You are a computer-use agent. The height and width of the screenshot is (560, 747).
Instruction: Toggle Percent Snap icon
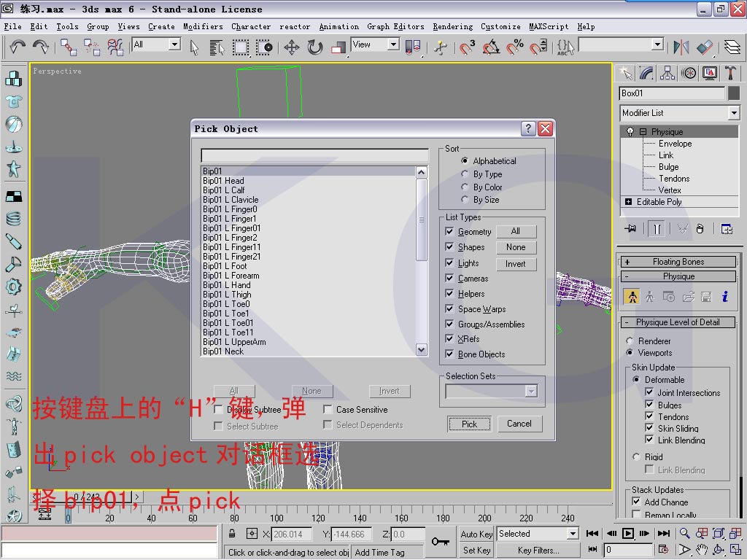click(514, 47)
